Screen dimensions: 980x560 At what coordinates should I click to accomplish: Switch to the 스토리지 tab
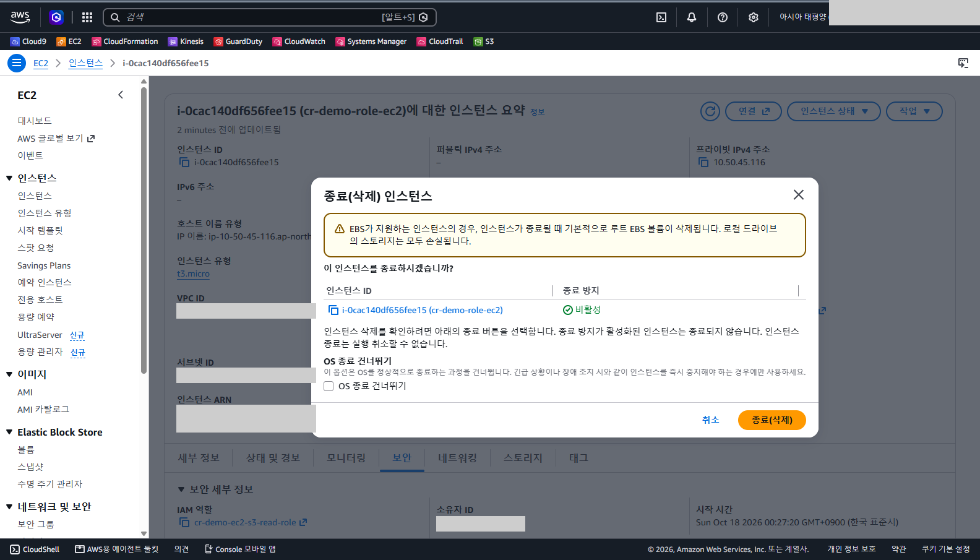coord(523,458)
